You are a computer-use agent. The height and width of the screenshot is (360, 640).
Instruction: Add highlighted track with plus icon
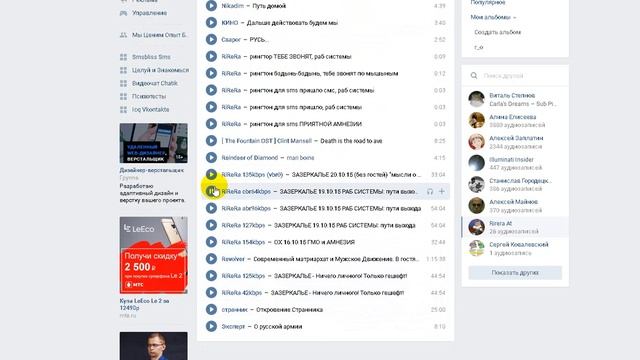pos(442,191)
